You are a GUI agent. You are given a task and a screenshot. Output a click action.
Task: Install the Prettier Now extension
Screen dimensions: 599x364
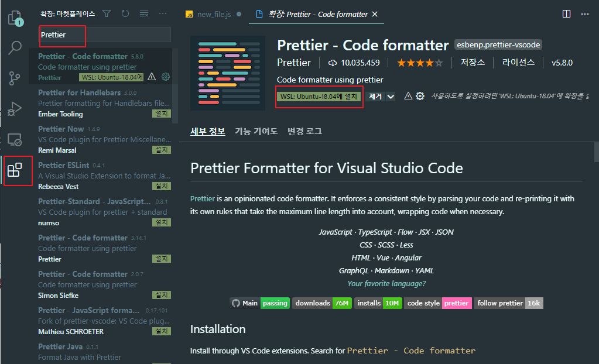[161, 150]
